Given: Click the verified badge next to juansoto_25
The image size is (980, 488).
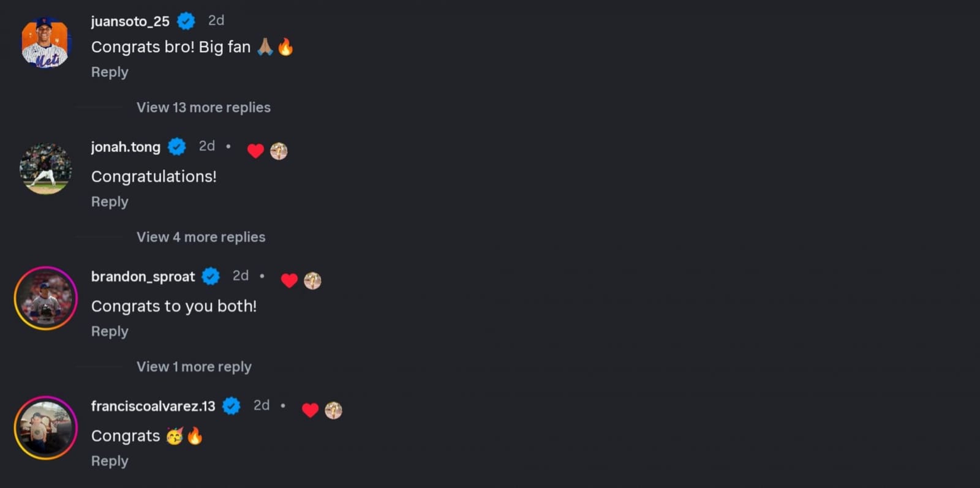Looking at the screenshot, I should (x=186, y=21).
